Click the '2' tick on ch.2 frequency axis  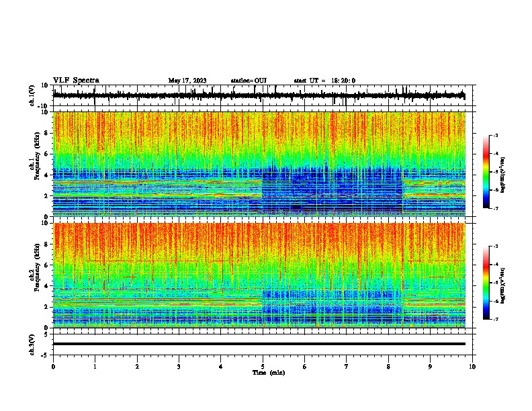pos(46,307)
